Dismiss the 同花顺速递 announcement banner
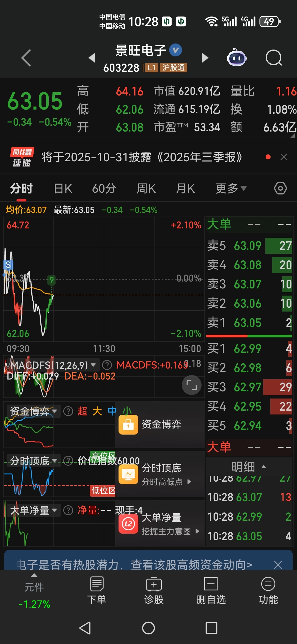The image size is (297, 644). click(x=284, y=157)
